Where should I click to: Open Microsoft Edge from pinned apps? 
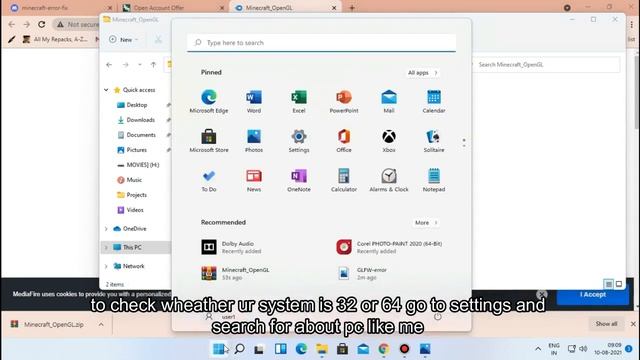pyautogui.click(x=209, y=101)
